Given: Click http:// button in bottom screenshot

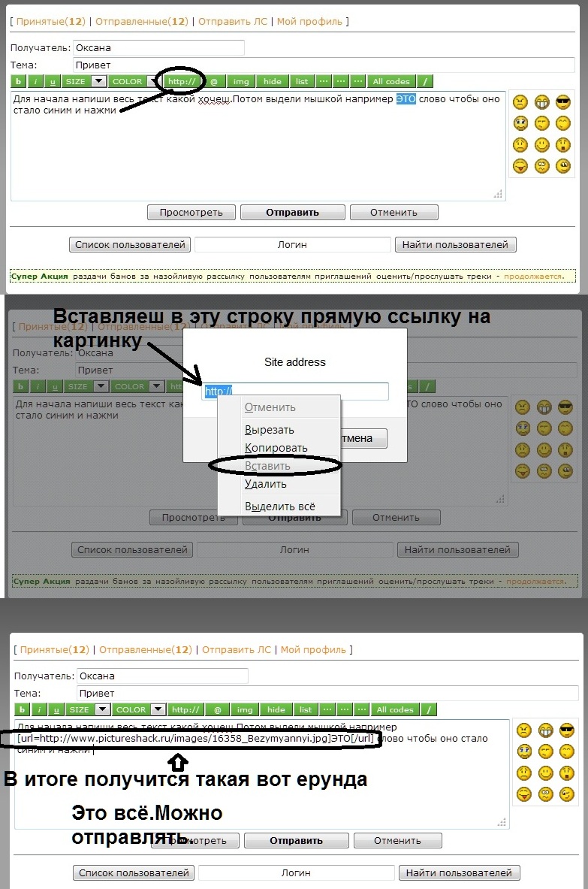Looking at the screenshot, I should click(185, 710).
